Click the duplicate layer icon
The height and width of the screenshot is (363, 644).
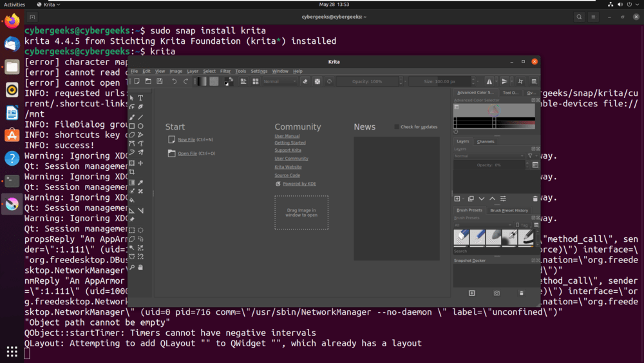(471, 199)
